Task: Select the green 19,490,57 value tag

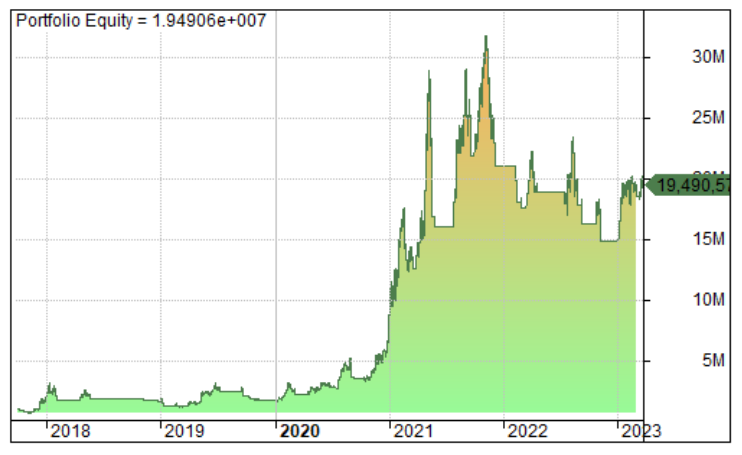Action: pos(689,185)
